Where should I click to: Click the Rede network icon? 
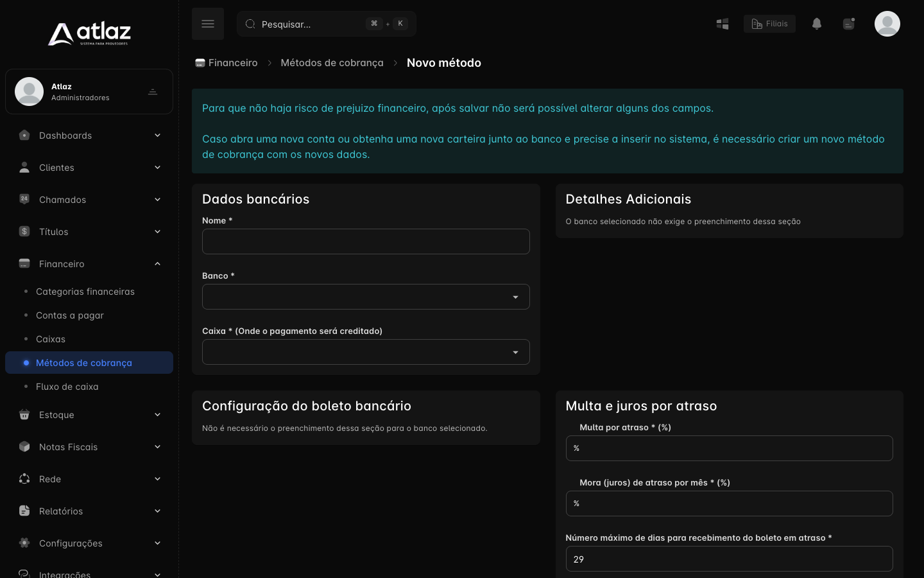[x=24, y=478]
